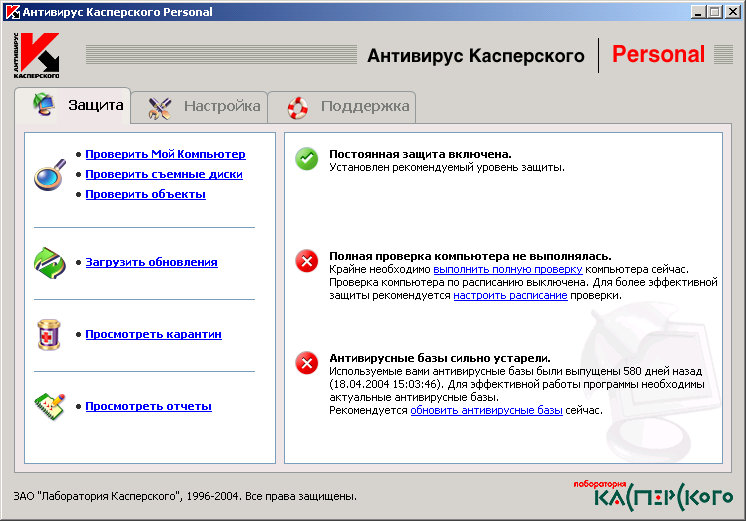This screenshot has height=521, width=746.
Task: Click Загрузить обновления link
Action: [152, 262]
